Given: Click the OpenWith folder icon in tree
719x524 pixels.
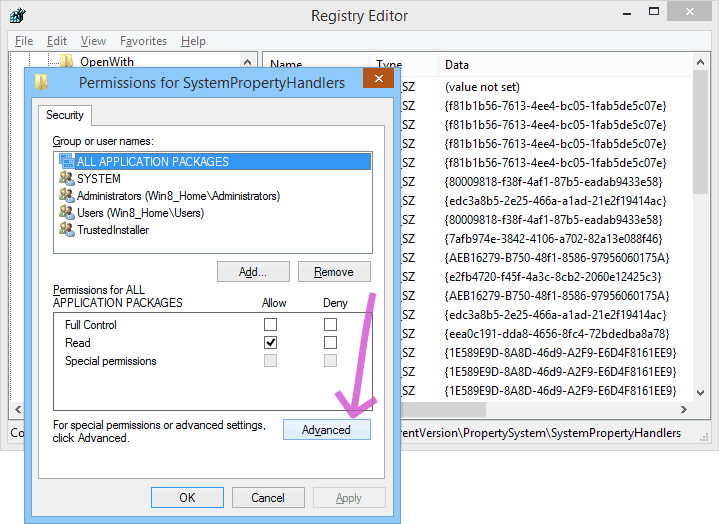Looking at the screenshot, I should click(66, 61).
